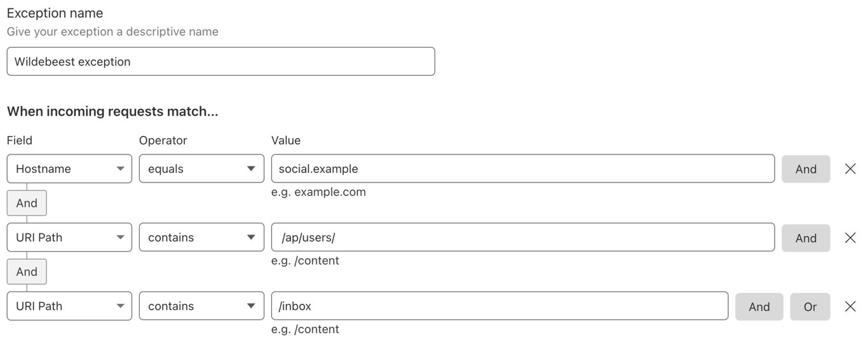Open the equals operator dropdown
The height and width of the screenshot is (344, 868).
201,169
